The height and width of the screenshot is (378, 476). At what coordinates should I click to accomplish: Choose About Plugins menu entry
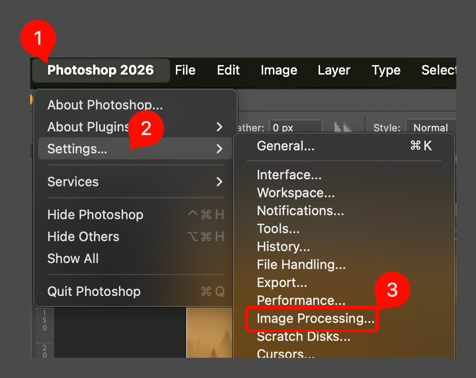[135, 127]
